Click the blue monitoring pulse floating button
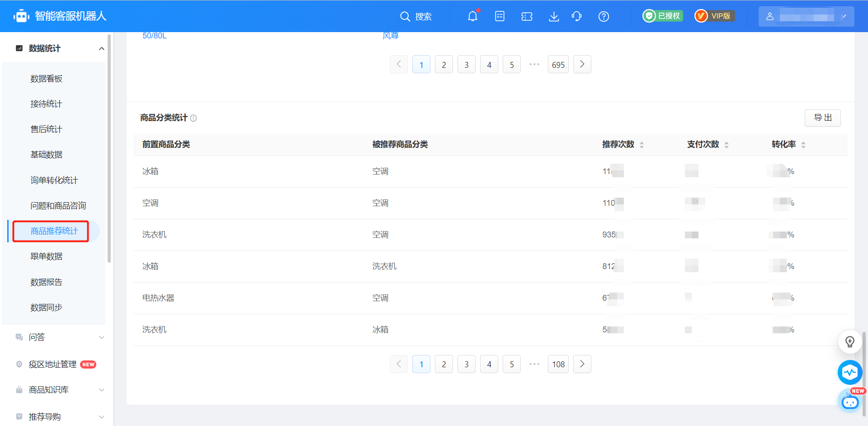Viewport: 868px width, 426px height. 850,373
